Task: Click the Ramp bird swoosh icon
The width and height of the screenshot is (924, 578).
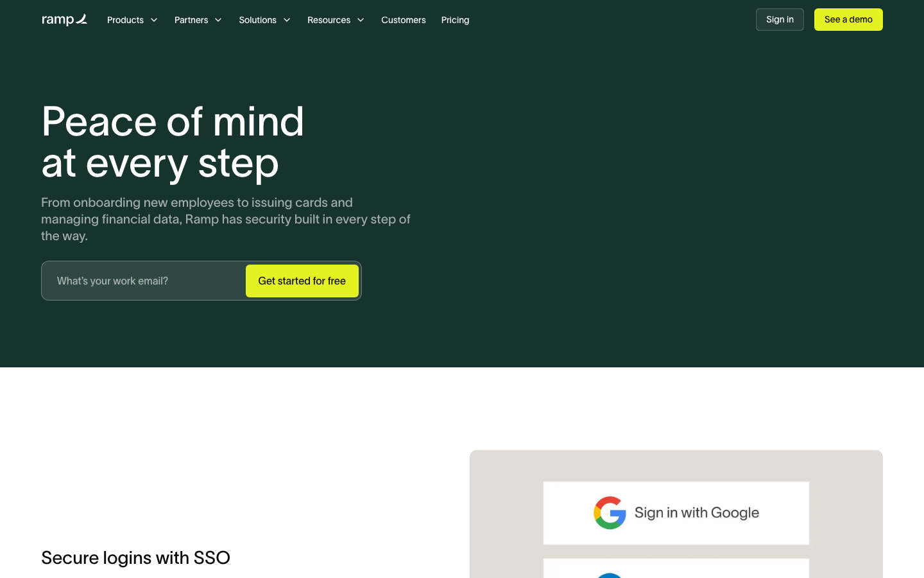Action: (81, 19)
